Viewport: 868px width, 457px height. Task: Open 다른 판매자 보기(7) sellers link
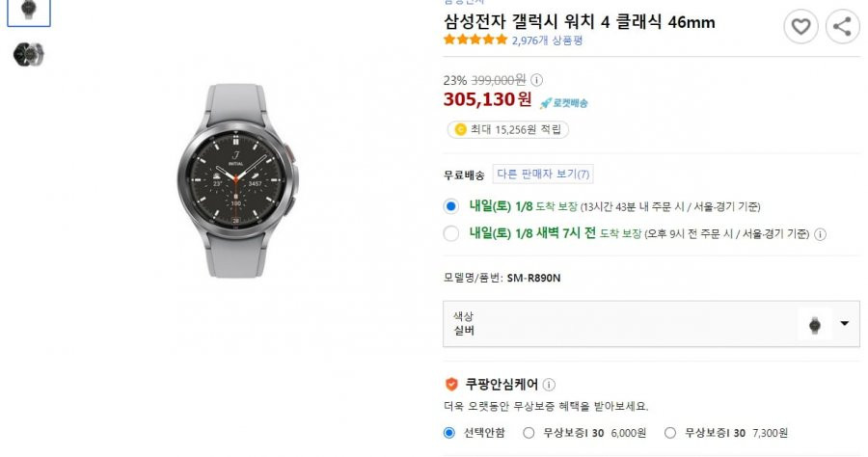click(543, 174)
